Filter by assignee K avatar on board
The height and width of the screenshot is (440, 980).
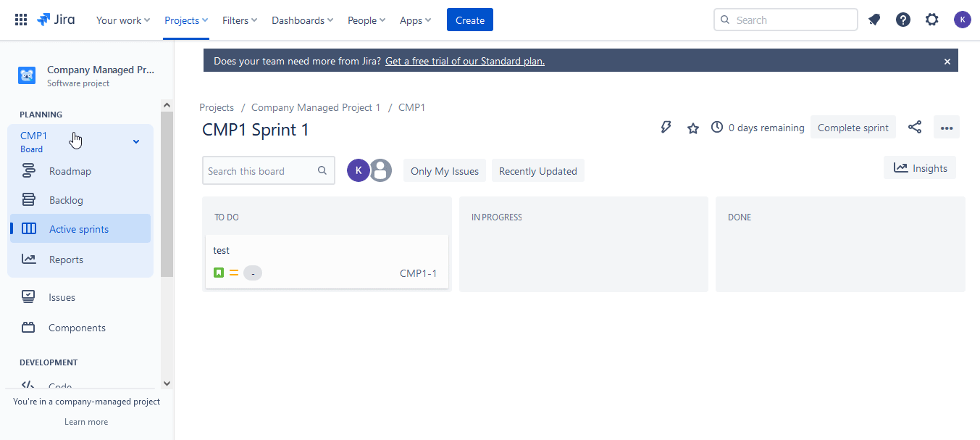[x=359, y=170]
